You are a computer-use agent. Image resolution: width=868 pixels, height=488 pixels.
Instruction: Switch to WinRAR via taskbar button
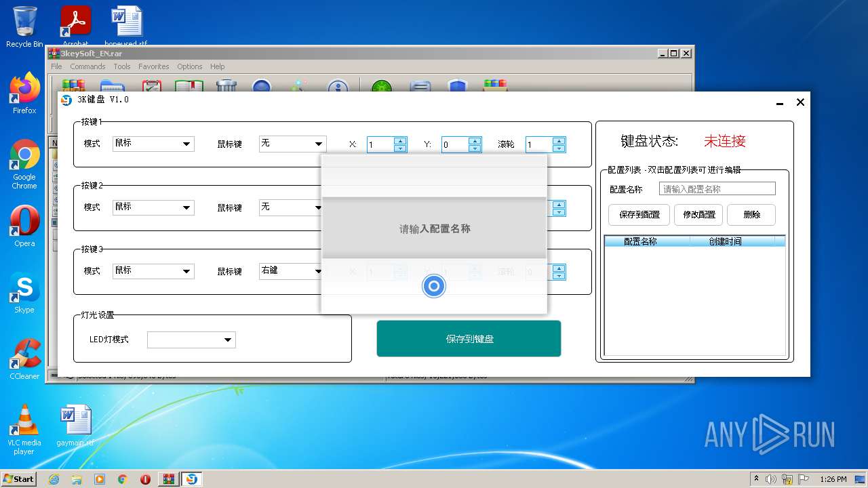pyautogui.click(x=169, y=479)
